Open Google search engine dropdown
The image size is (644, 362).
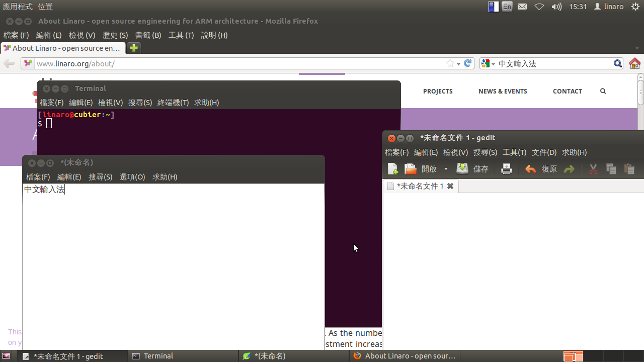click(x=488, y=64)
